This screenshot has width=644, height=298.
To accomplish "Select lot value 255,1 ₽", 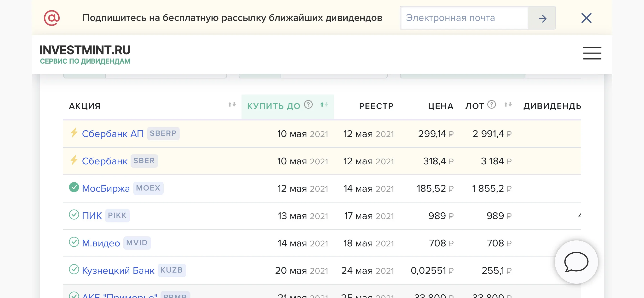I will point(496,270).
